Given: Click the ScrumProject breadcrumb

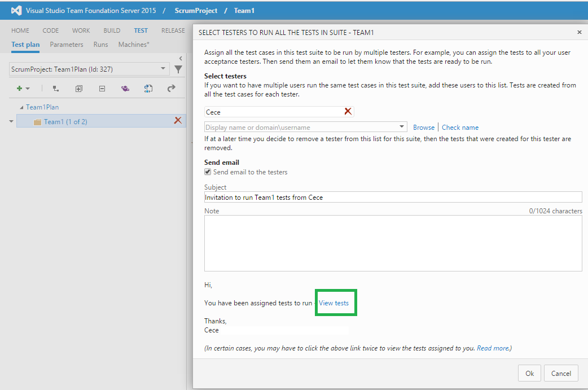Looking at the screenshot, I should [196, 11].
